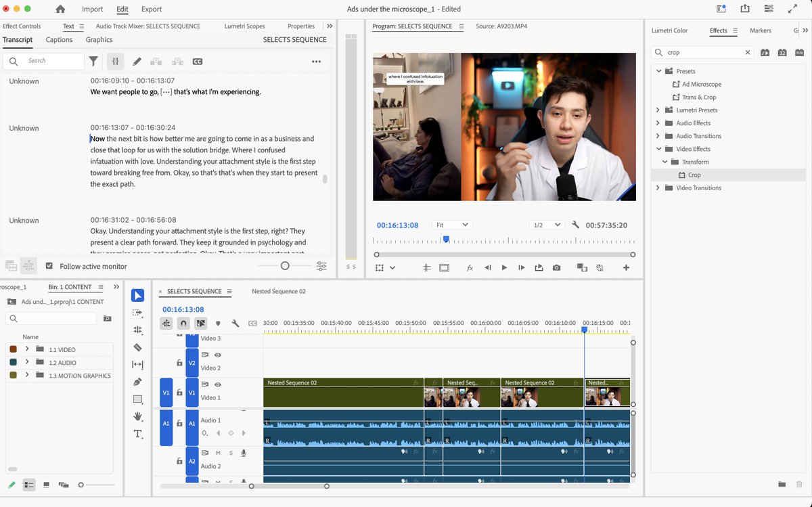Expand the Audio Effects folder

pyautogui.click(x=658, y=123)
